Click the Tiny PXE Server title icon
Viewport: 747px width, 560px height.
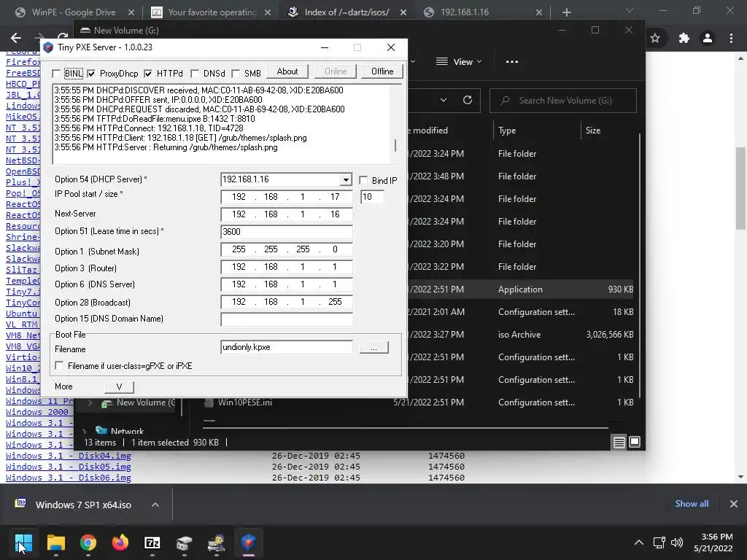click(x=48, y=47)
